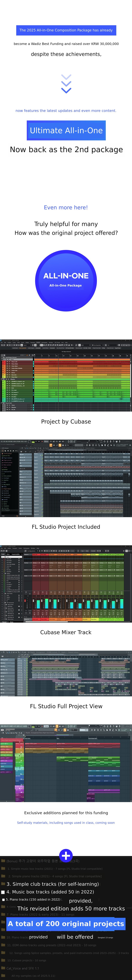The width and height of the screenshot is (132, 980).
Task: Click the 'Even more here!' blue text
Action: coord(66,207)
